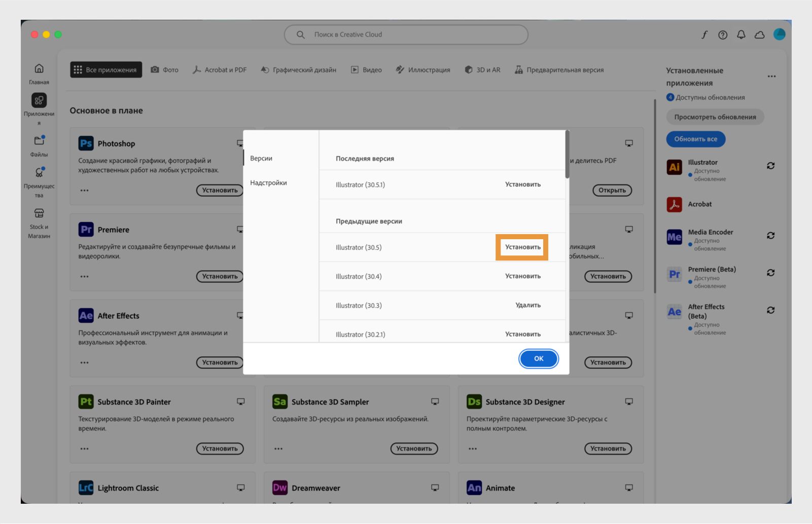Confirm the dialog with OK
This screenshot has width=812, height=524.
539,359
